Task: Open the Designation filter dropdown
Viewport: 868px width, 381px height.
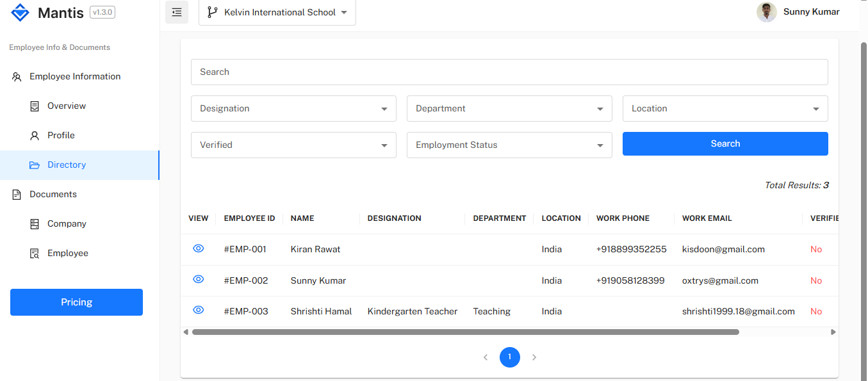Action: click(293, 109)
